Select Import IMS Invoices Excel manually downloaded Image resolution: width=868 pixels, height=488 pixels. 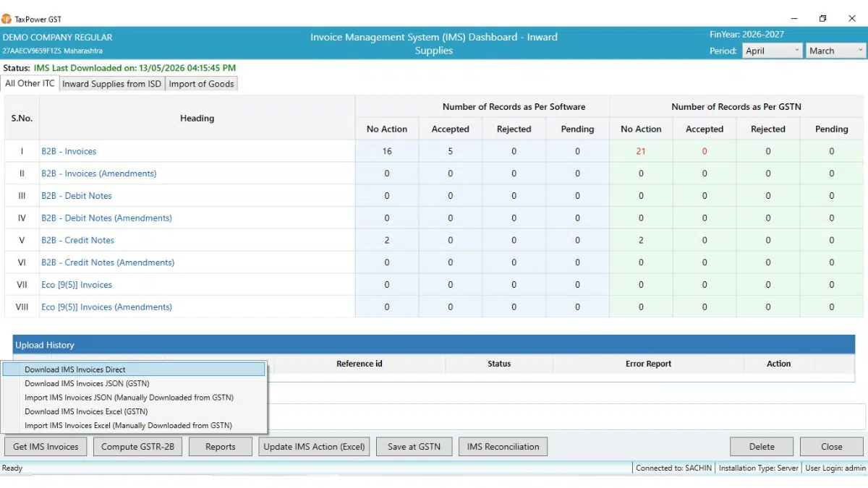(134, 426)
